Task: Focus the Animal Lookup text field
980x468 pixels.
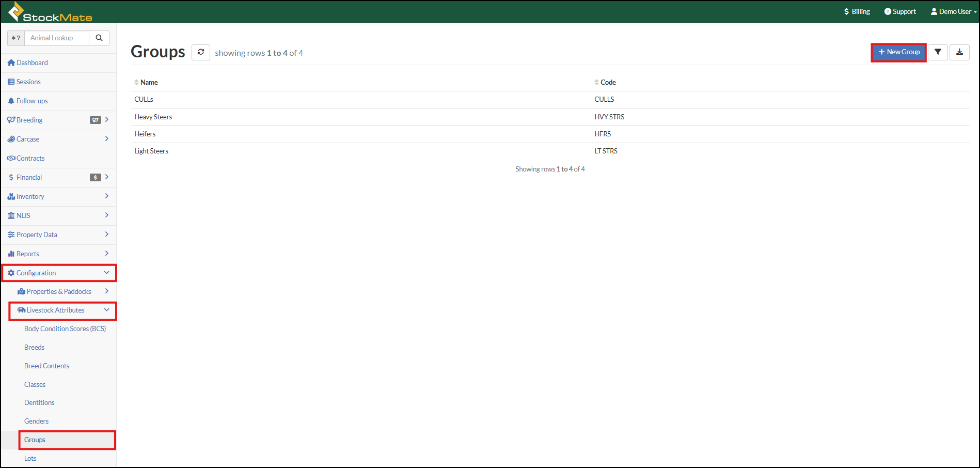Action: click(56, 38)
